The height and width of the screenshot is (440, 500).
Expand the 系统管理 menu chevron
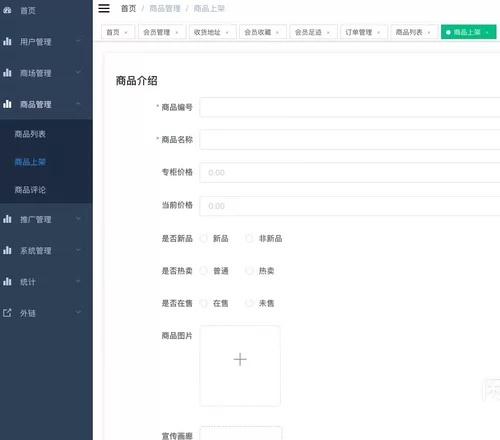(78, 250)
